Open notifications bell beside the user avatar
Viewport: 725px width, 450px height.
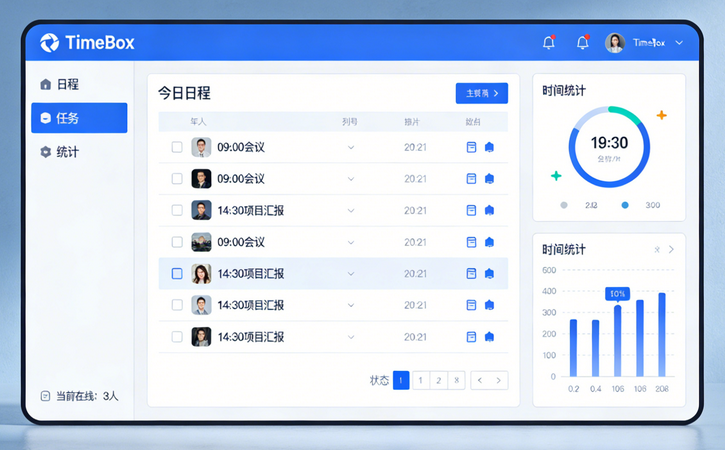tap(582, 42)
